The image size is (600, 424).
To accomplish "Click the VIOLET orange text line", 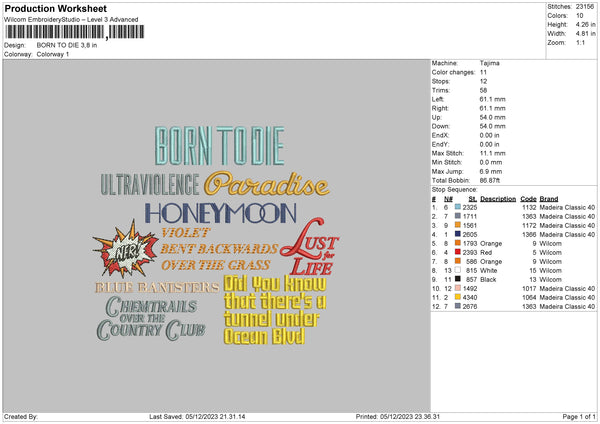I will pyautogui.click(x=186, y=233).
